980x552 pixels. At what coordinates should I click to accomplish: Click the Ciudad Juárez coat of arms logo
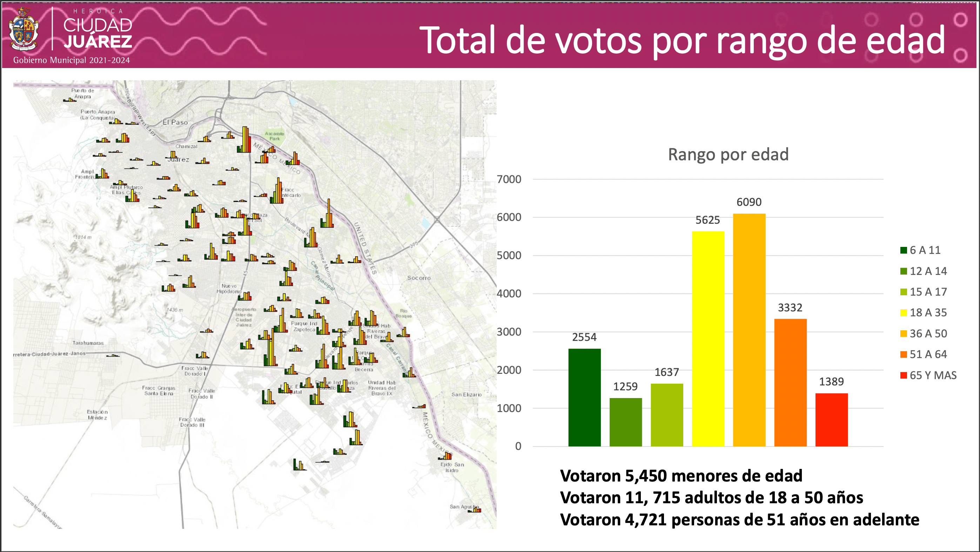click(x=24, y=30)
